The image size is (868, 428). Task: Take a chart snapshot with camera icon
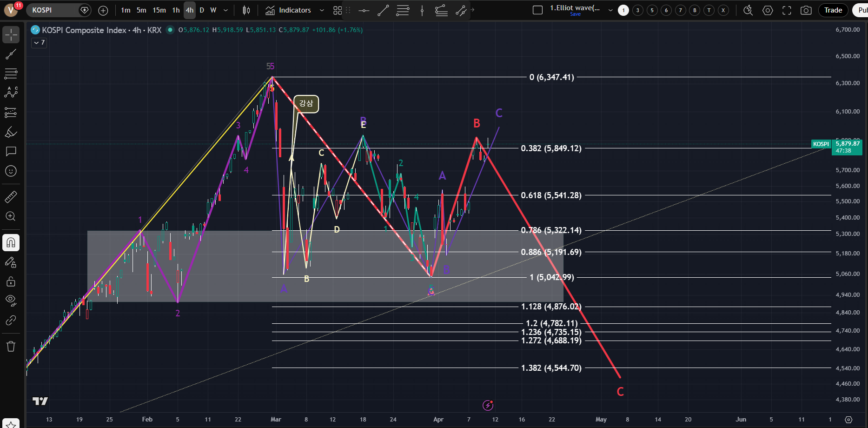tap(806, 10)
